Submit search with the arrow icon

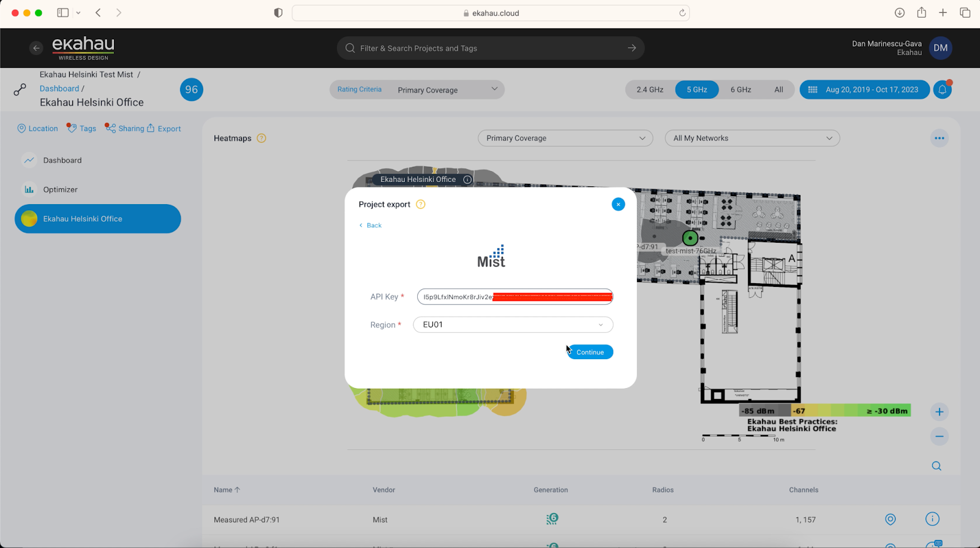631,48
